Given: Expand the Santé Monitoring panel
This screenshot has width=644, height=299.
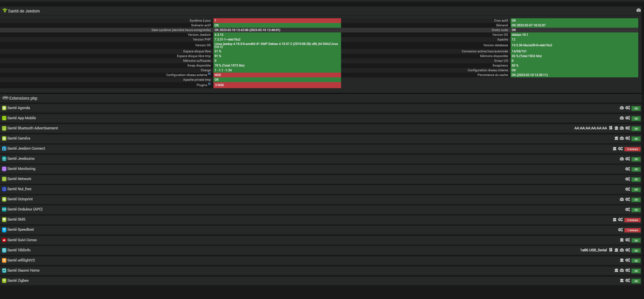Looking at the screenshot, I should coord(21,169).
